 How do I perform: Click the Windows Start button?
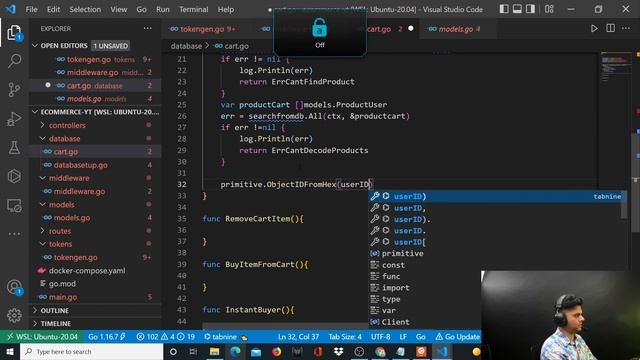(x=10, y=351)
